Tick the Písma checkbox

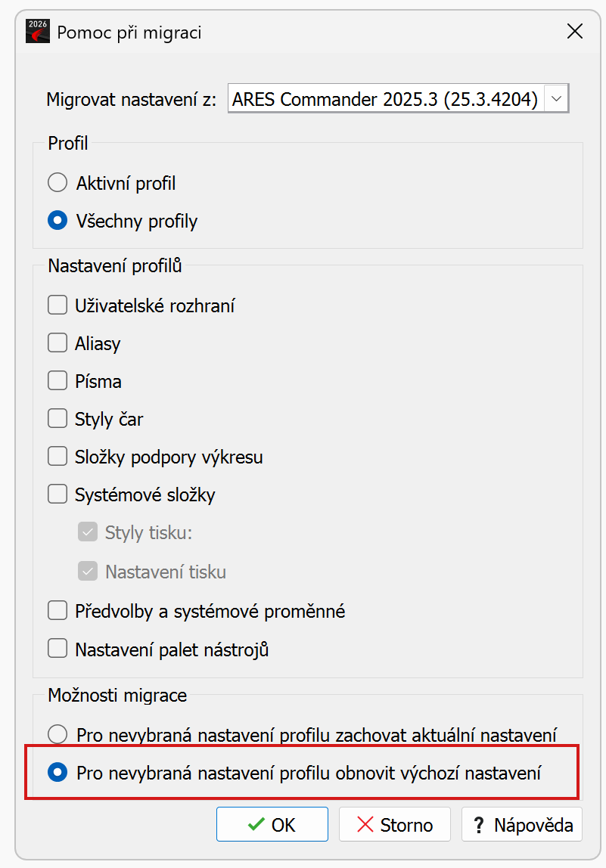[x=57, y=381]
